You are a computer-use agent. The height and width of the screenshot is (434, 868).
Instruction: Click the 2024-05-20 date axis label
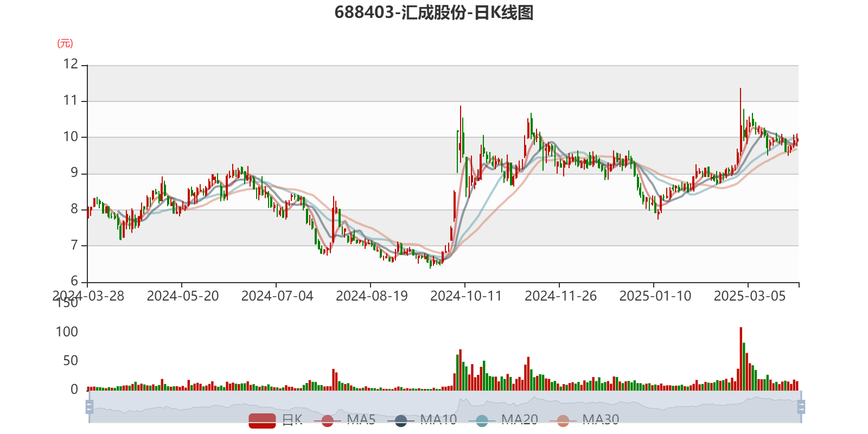(183, 296)
